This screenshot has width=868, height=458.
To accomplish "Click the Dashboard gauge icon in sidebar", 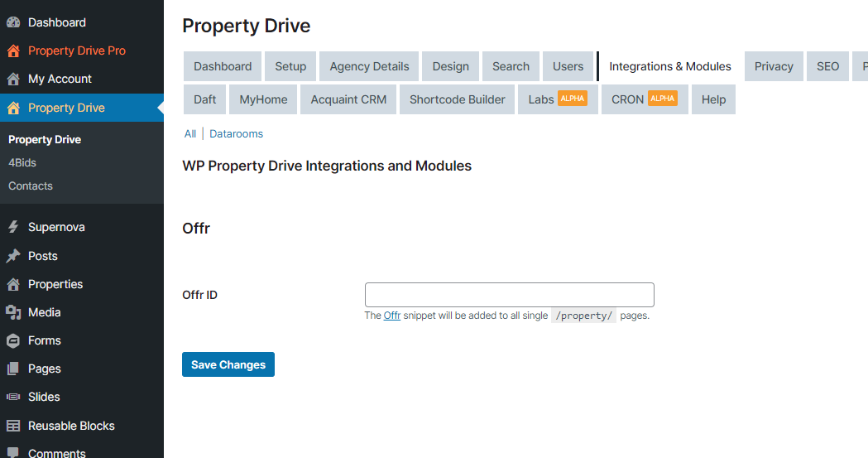I will click(x=13, y=22).
